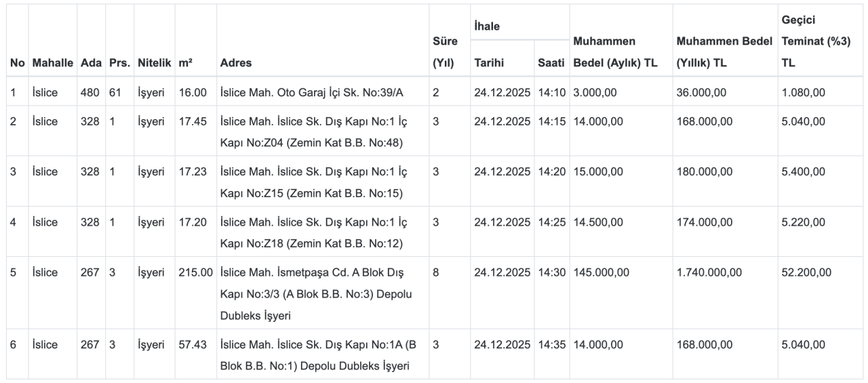Screen dimensions: 868x383
Task: Click the 145.000,00 monthly amount cell
Action: (601, 272)
